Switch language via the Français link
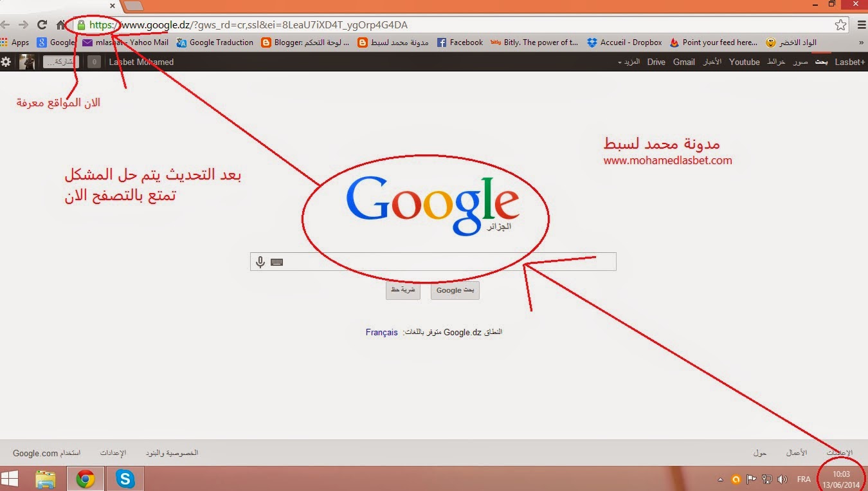Viewport: 868px width, 491px height. [x=382, y=332]
